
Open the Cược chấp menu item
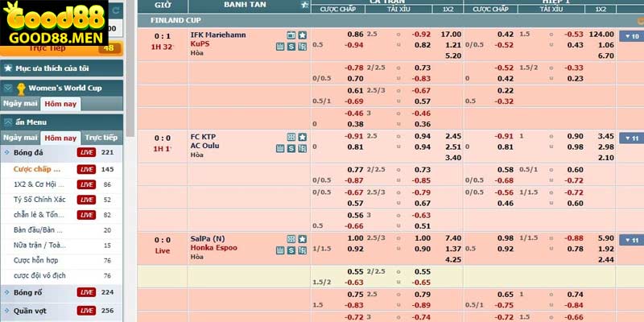coord(37,169)
